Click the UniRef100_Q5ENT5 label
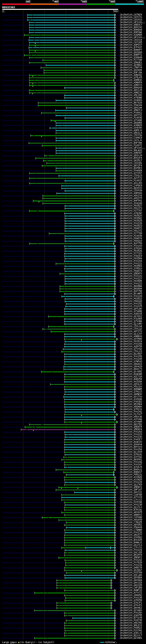 pyautogui.click(x=131, y=427)
